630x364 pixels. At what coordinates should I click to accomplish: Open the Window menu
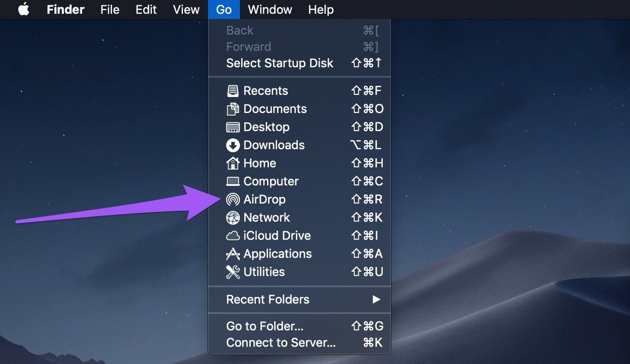point(270,9)
